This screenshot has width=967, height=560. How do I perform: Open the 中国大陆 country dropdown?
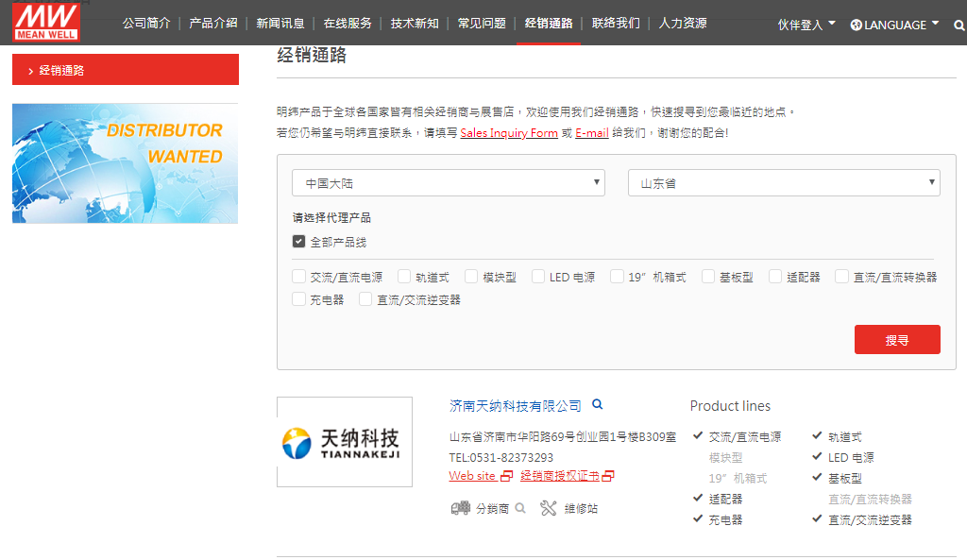pyautogui.click(x=449, y=183)
